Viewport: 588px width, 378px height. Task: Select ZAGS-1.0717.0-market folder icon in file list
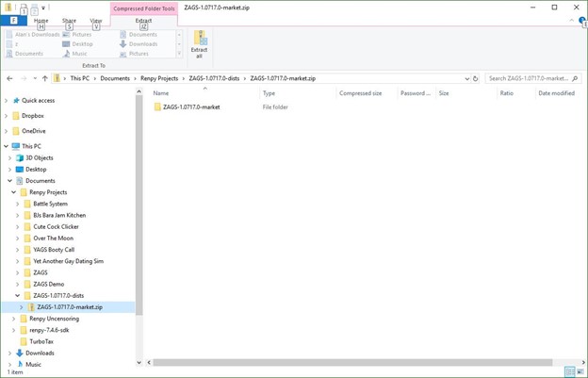click(x=157, y=107)
